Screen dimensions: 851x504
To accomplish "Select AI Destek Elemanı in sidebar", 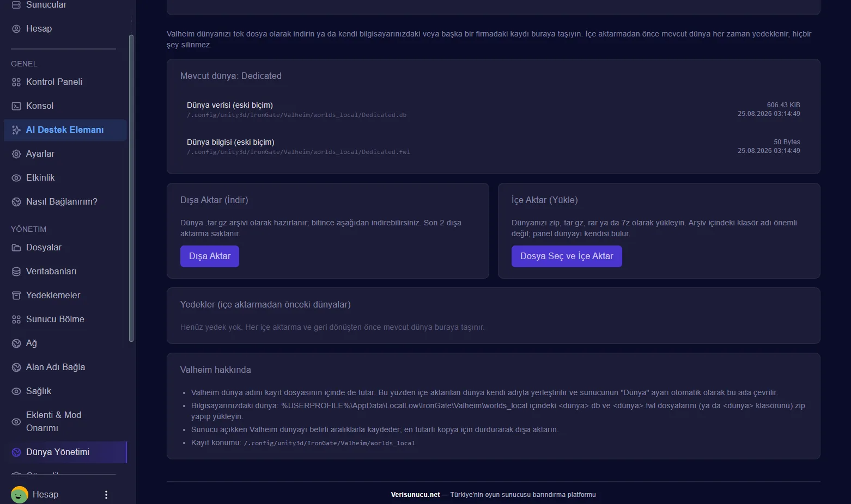I will 65,130.
